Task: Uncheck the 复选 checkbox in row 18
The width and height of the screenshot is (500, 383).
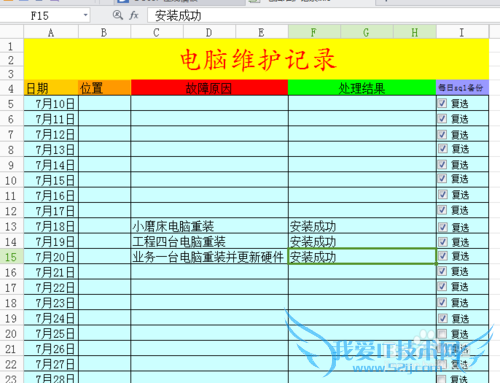Action: coord(442,302)
